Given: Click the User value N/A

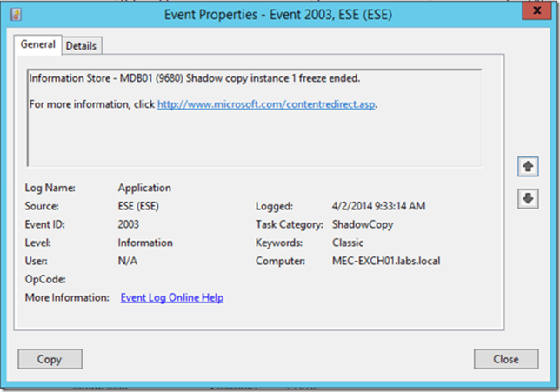Looking at the screenshot, I should (128, 261).
